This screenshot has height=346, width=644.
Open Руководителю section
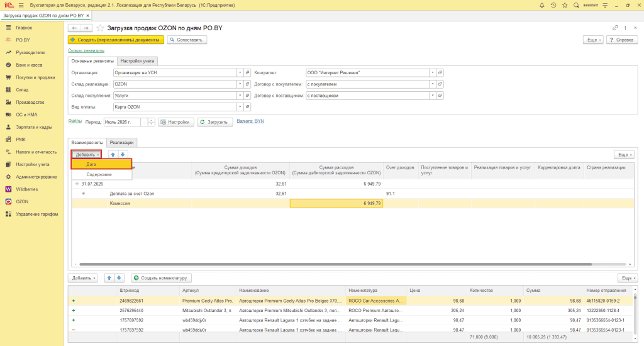pyautogui.click(x=30, y=53)
